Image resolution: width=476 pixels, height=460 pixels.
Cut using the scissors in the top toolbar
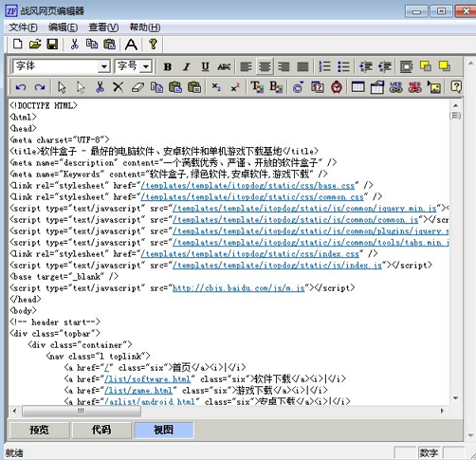[x=75, y=44]
